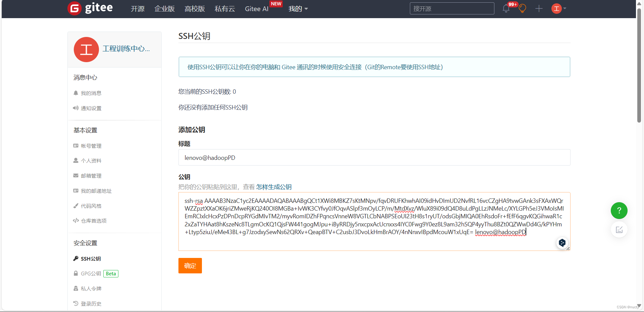Open the 企业版 menu item
644x312 pixels.
point(164,9)
